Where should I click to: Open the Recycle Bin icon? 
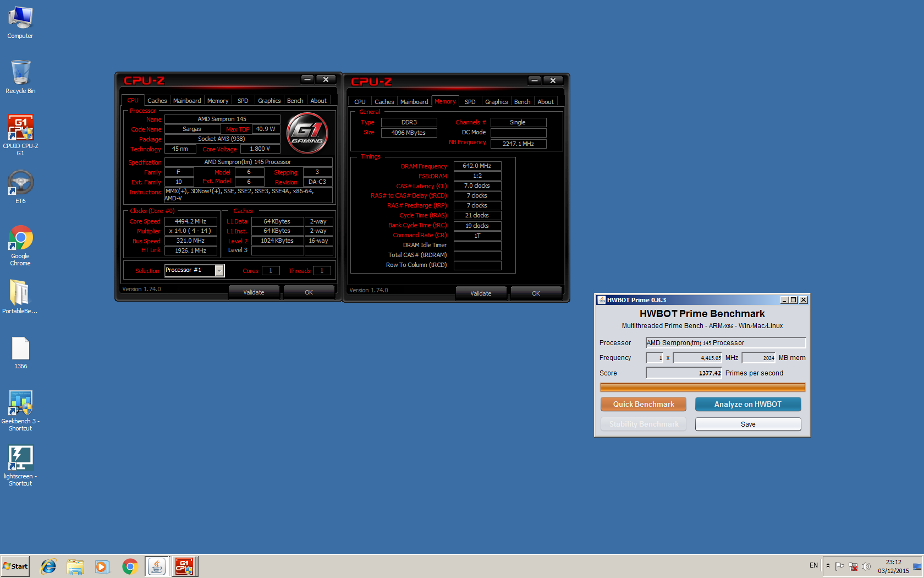click(20, 77)
